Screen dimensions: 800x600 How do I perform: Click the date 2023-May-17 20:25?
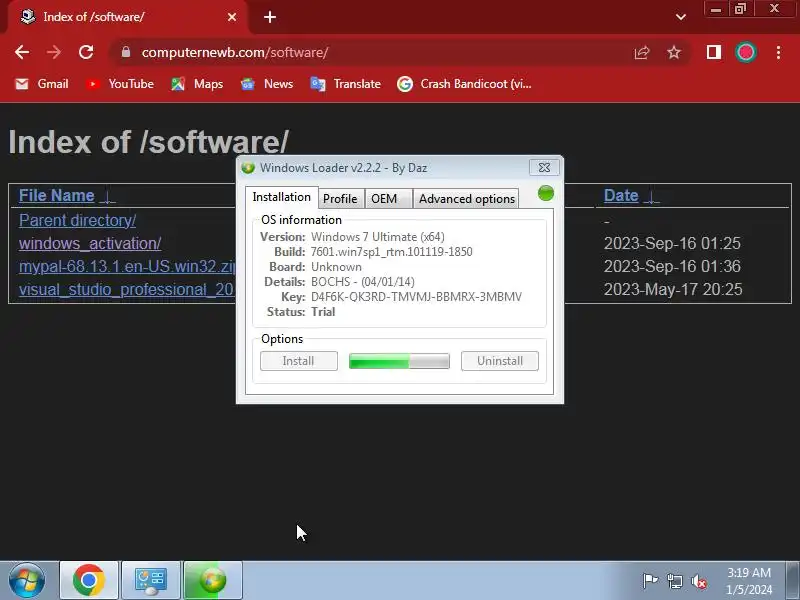[673, 289]
